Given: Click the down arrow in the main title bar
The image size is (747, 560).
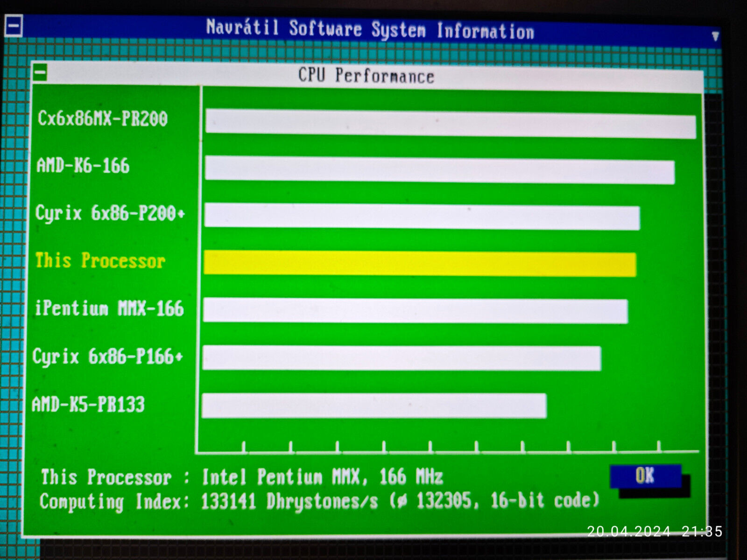Looking at the screenshot, I should pyautogui.click(x=715, y=36).
